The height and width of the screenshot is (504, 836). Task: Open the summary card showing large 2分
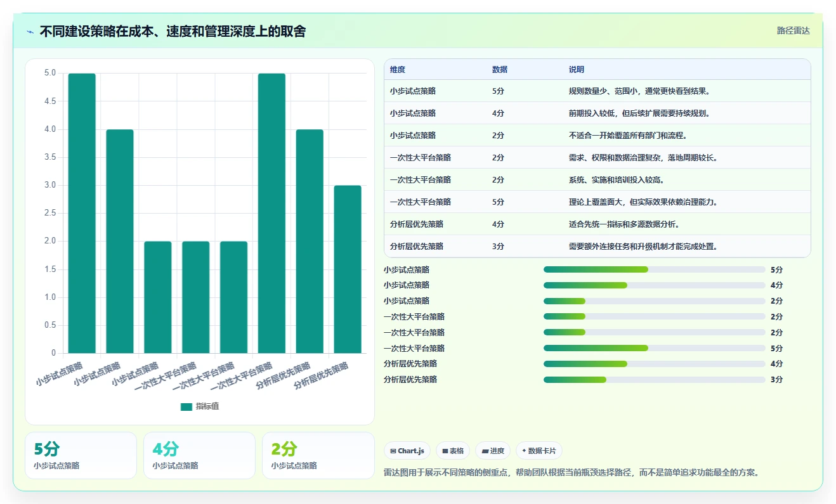(318, 455)
